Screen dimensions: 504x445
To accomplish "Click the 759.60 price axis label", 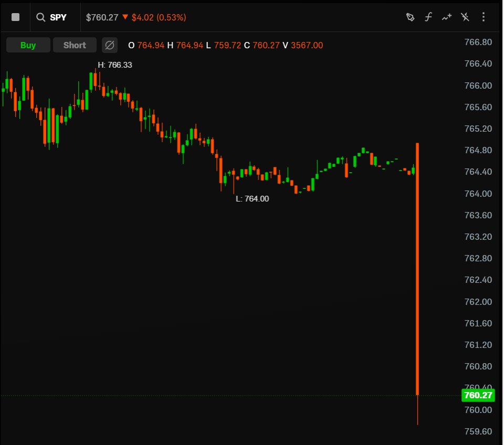I will pyautogui.click(x=478, y=431).
